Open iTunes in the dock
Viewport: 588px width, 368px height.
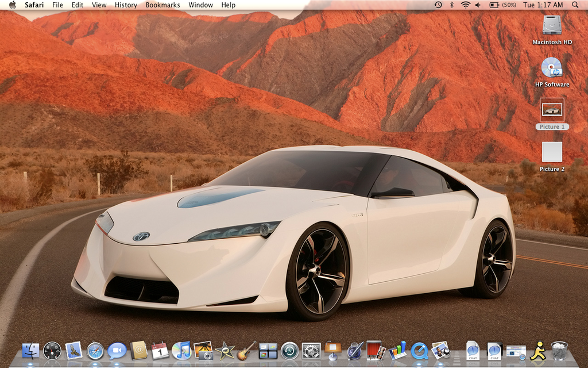pos(181,350)
